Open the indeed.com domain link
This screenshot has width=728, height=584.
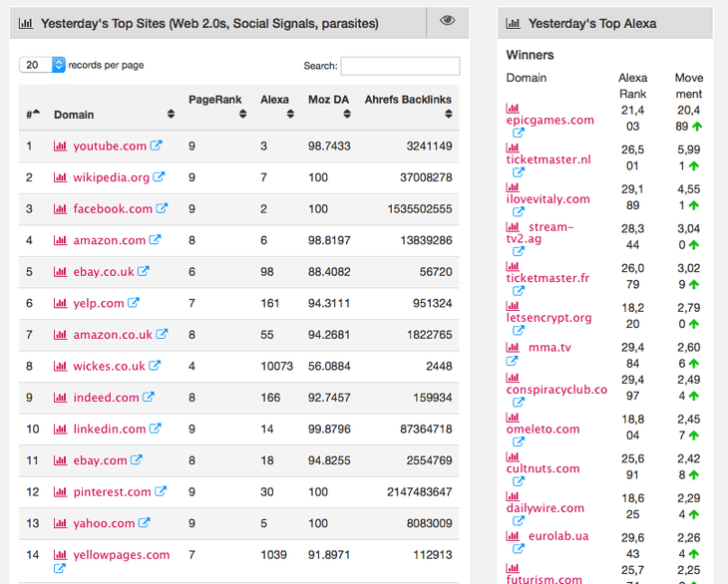pyautogui.click(x=106, y=398)
